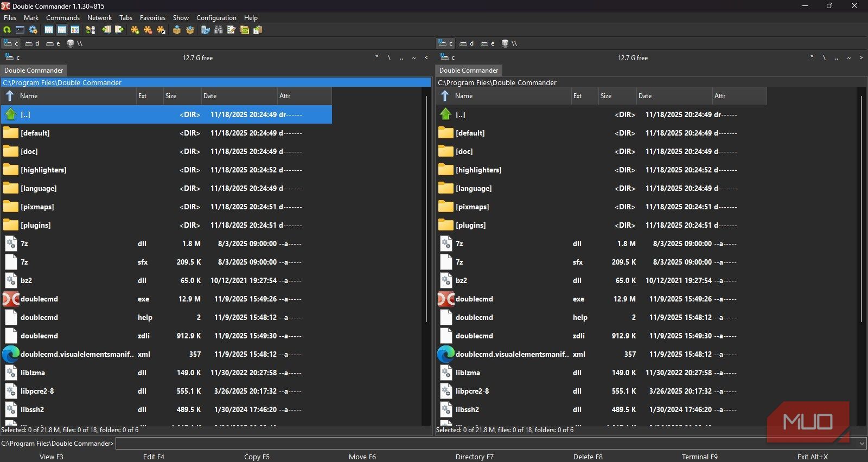Click the pack files box icon
Image resolution: width=868 pixels, height=462 pixels.
pyautogui.click(x=177, y=30)
